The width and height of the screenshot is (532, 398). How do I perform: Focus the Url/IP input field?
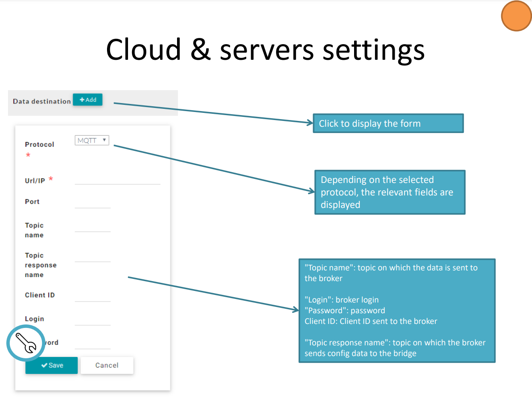coord(117,179)
